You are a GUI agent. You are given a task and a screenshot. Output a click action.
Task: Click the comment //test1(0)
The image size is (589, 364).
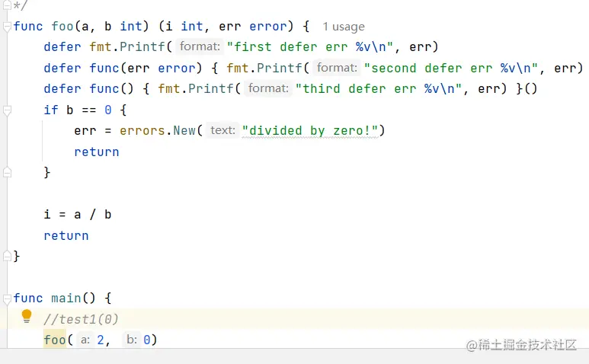pyautogui.click(x=81, y=319)
